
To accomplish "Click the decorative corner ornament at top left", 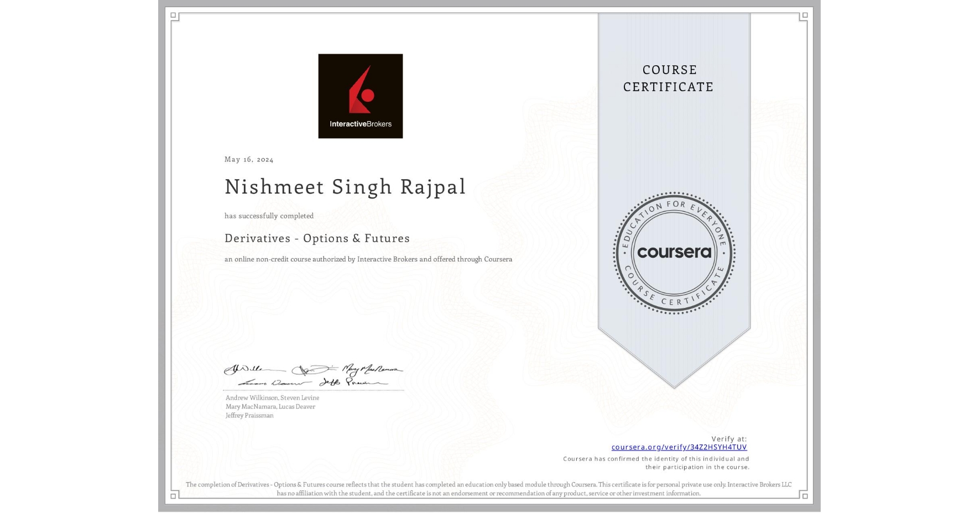I will [173, 15].
